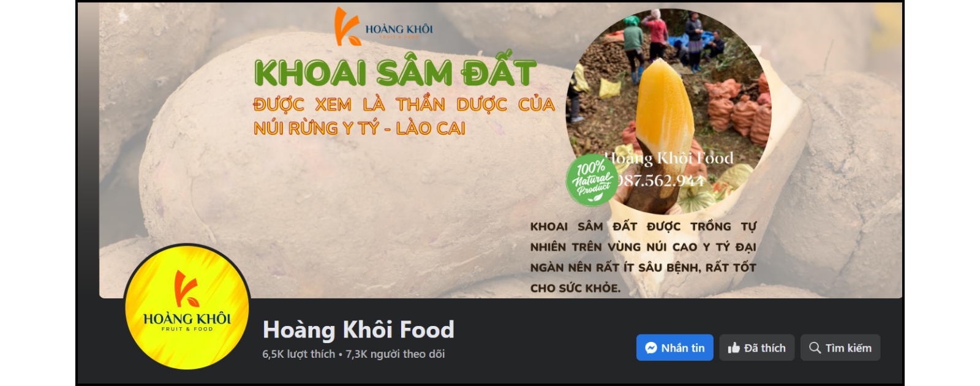The image size is (980, 386).
Task: Open the Tìm kiếm search button
Action: click(x=840, y=347)
